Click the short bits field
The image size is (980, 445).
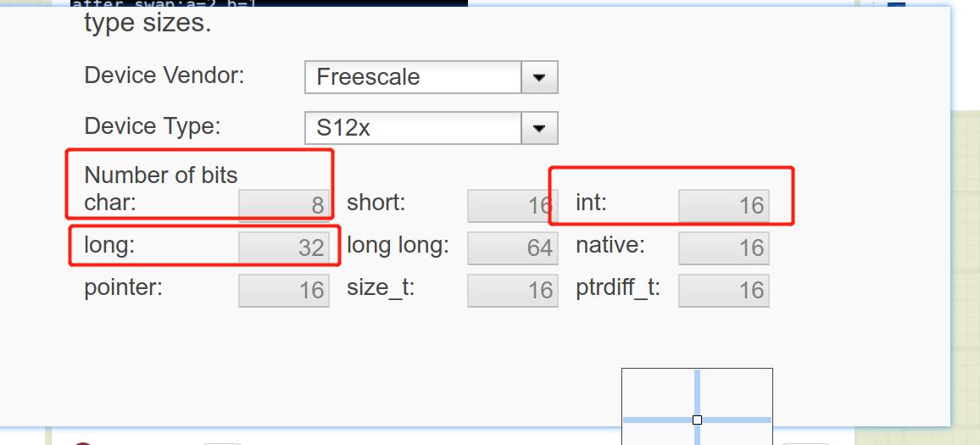[512, 205]
